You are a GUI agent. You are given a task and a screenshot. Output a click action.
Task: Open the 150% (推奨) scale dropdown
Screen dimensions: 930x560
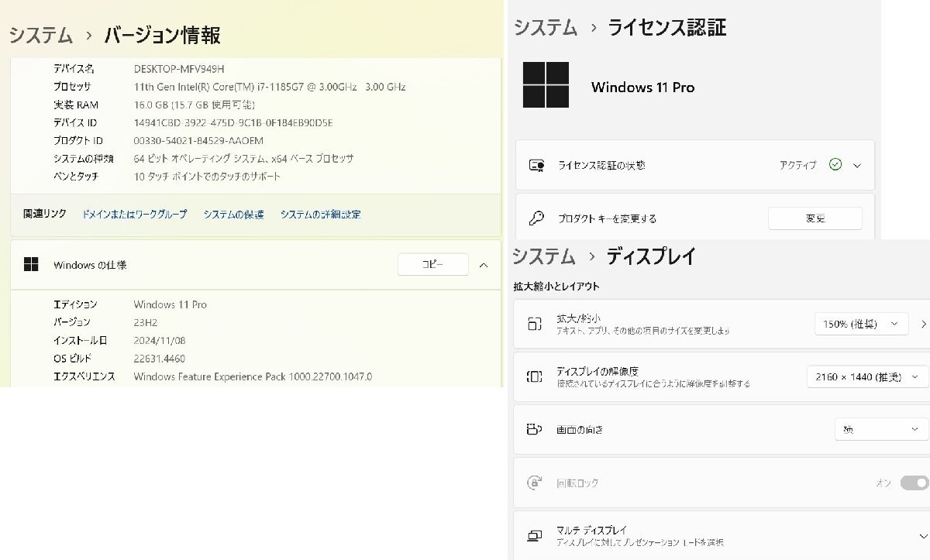click(x=861, y=324)
